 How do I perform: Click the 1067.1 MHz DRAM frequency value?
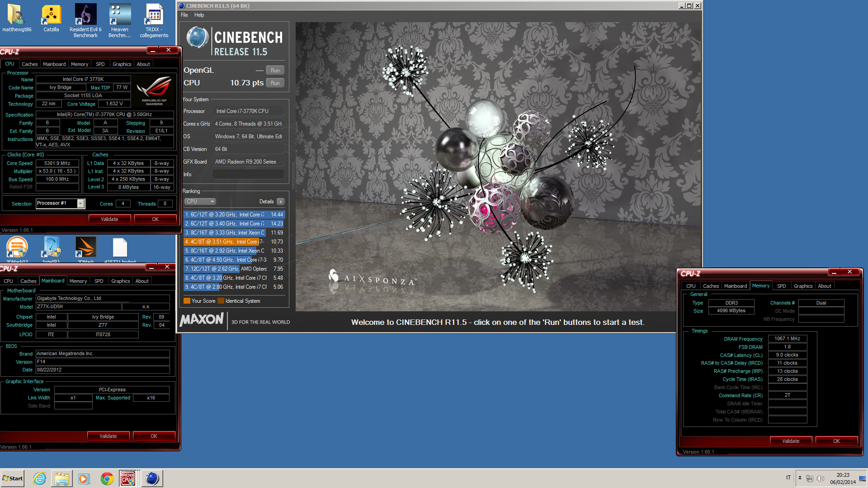[x=787, y=338]
